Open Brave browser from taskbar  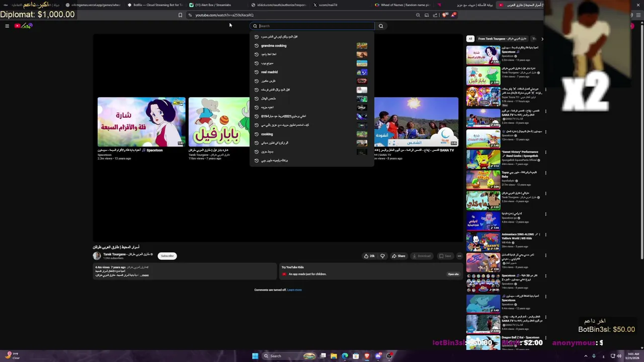[367, 356]
